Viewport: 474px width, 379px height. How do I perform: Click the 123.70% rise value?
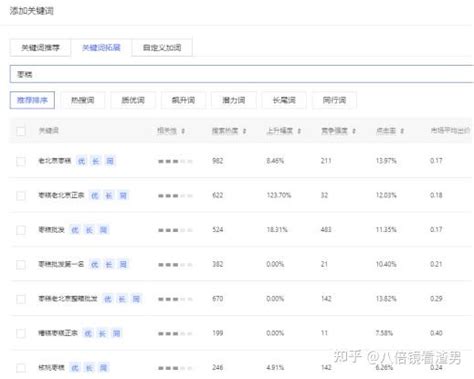[x=279, y=195]
